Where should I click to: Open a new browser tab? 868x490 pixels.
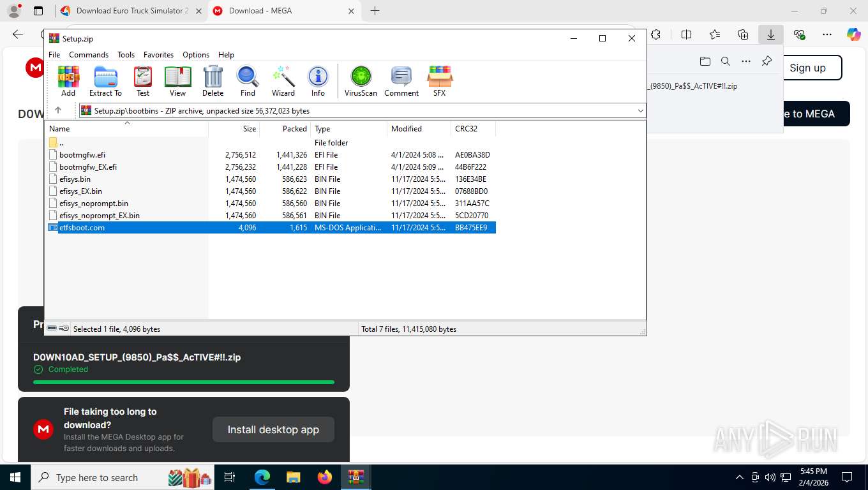pos(375,11)
